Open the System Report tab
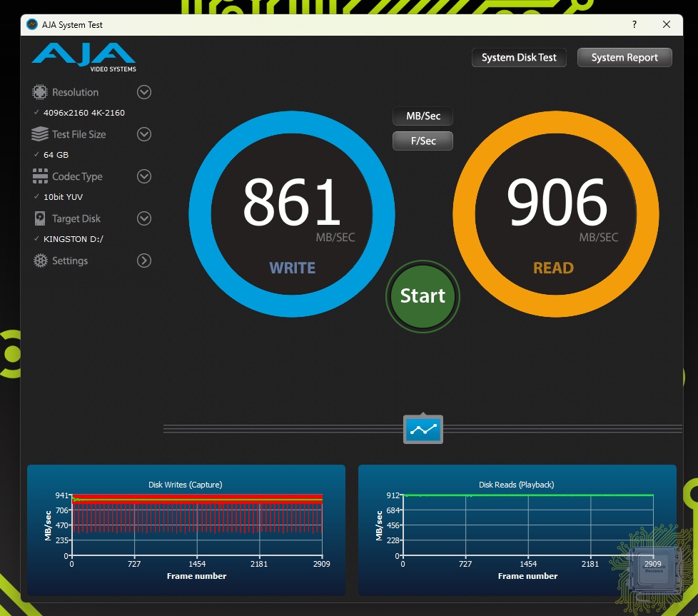The image size is (698, 616). tap(624, 58)
